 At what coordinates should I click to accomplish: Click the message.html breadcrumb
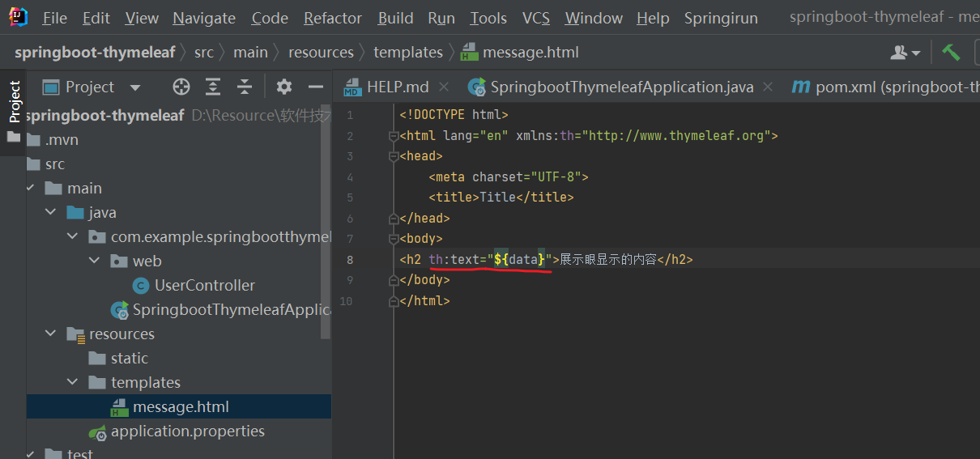tap(520, 53)
